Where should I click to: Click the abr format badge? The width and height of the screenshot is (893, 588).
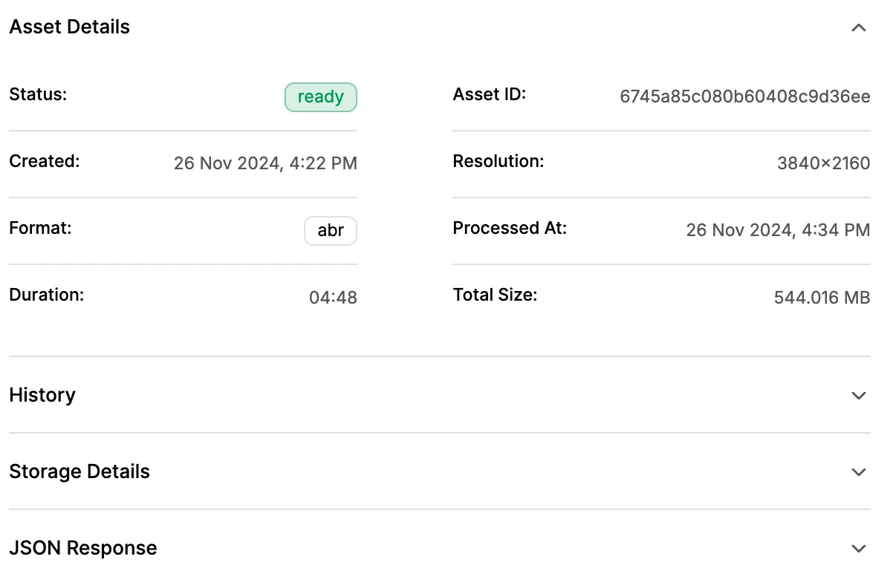pos(331,231)
